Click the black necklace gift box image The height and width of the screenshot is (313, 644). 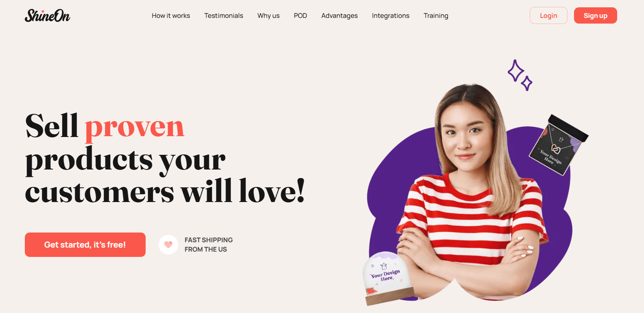(559, 145)
